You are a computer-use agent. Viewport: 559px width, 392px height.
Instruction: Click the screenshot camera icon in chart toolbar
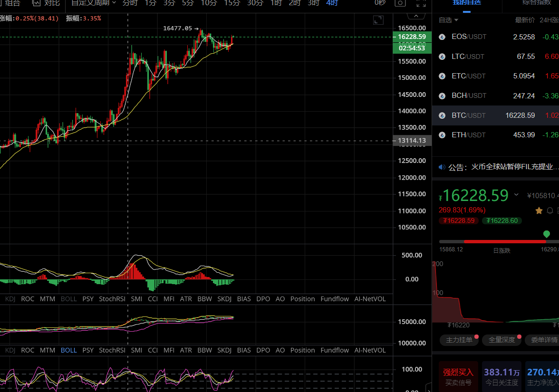point(400,3)
